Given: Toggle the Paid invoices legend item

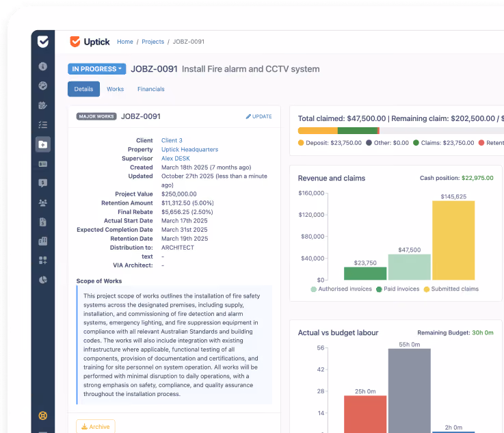Looking at the screenshot, I should pos(397,289).
